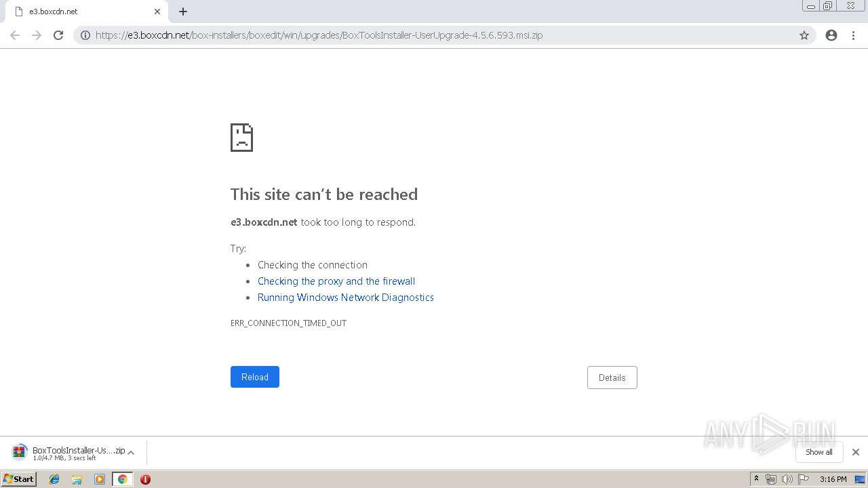This screenshot has height=488, width=868.
Task: Click the network tray icon
Action: (x=771, y=479)
